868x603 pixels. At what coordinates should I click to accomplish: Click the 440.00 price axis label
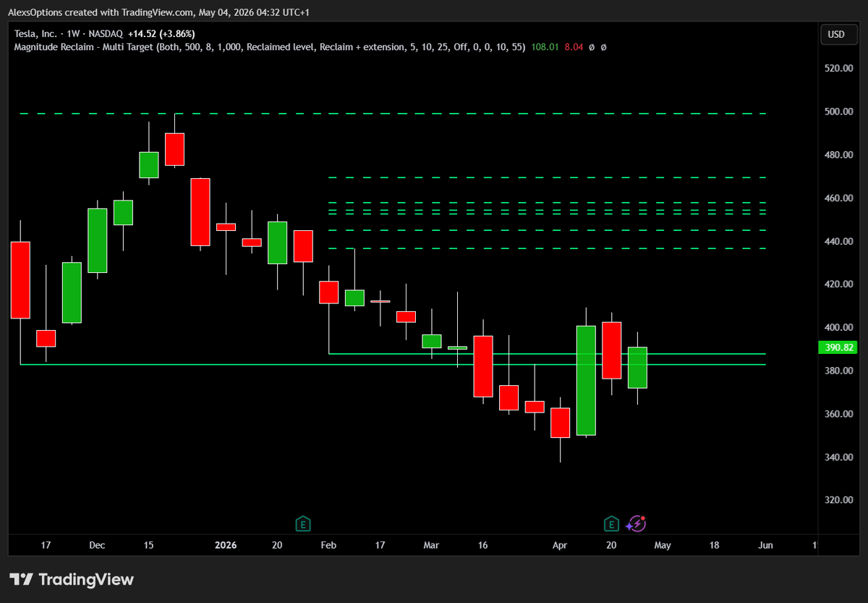[x=839, y=241]
